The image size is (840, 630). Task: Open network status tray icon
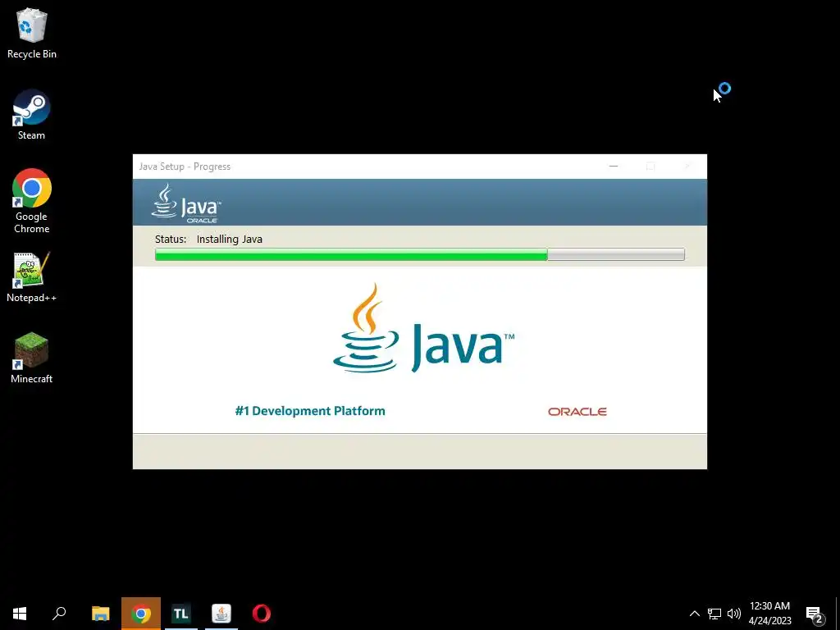(714, 614)
